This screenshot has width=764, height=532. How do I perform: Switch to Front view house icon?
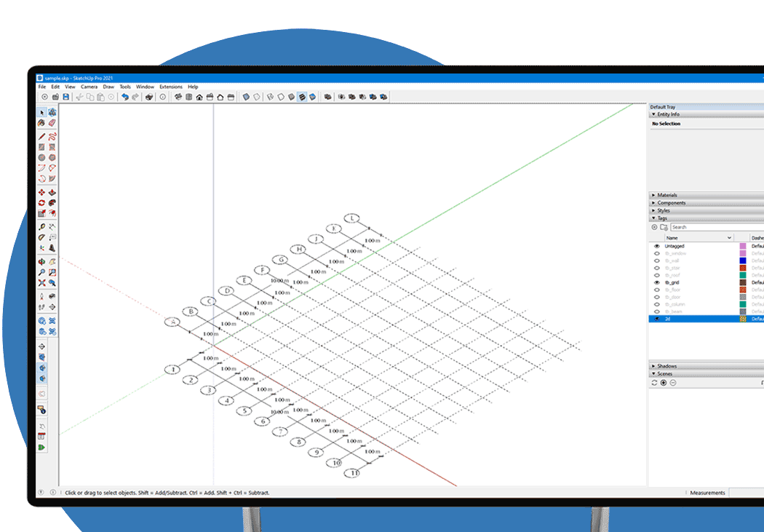tap(199, 97)
